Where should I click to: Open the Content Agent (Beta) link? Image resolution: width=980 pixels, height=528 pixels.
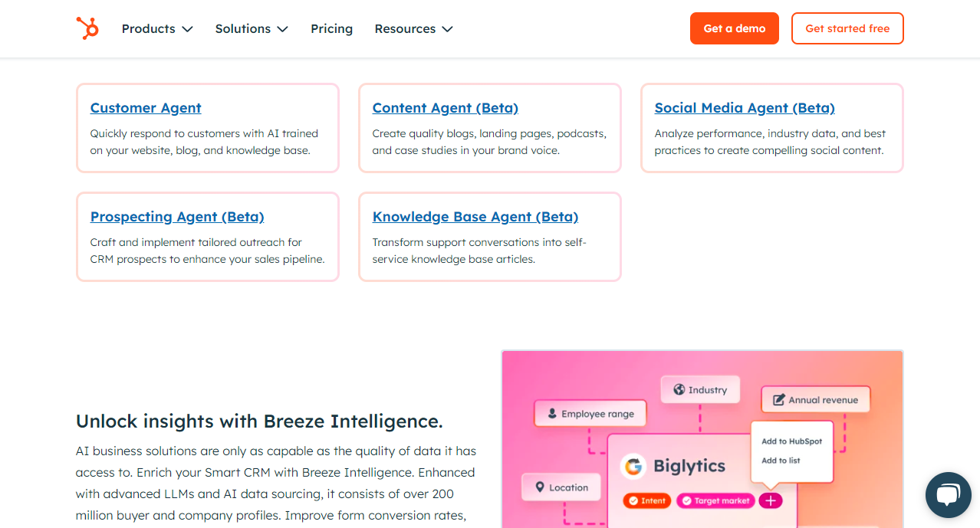click(x=445, y=108)
